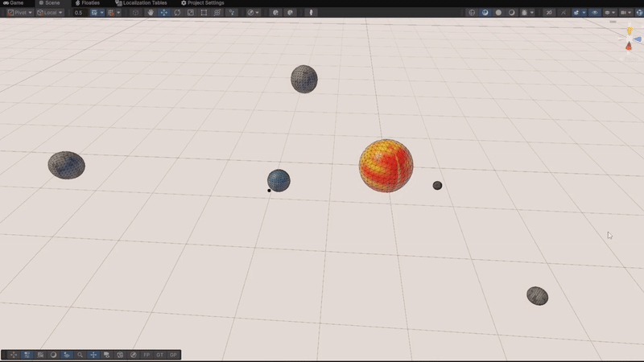Click the GT button in bottom toolbar

159,355
